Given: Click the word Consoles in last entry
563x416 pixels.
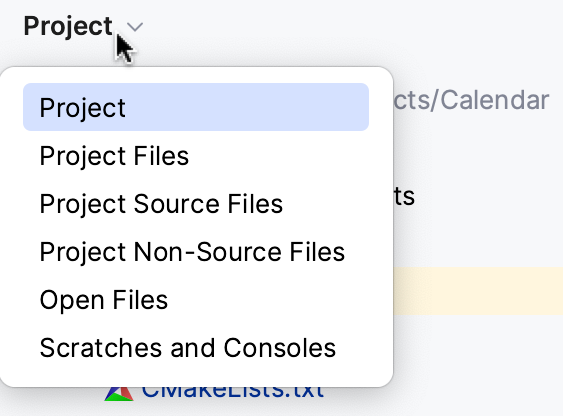Looking at the screenshot, I should [280, 348].
